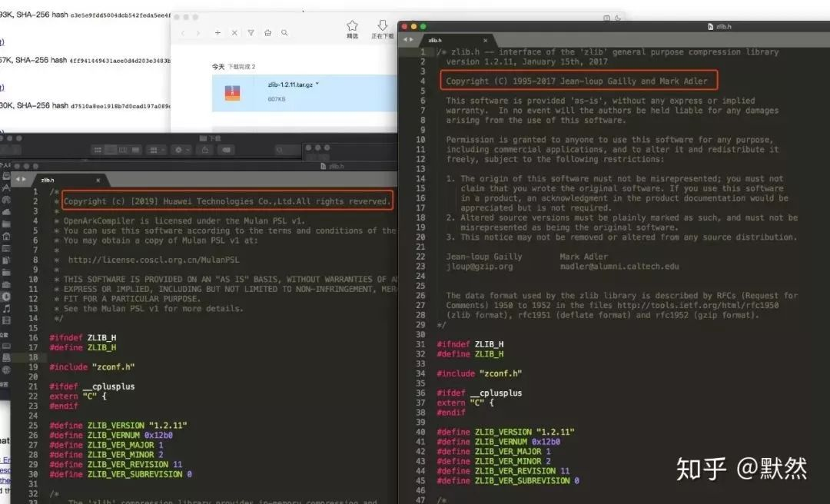Close zlib.h tab in left editor
This screenshot has height=504, width=830.
point(98,181)
